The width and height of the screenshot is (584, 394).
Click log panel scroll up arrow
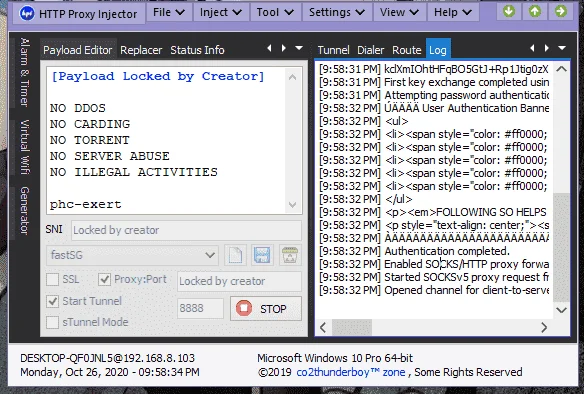pyautogui.click(x=561, y=69)
